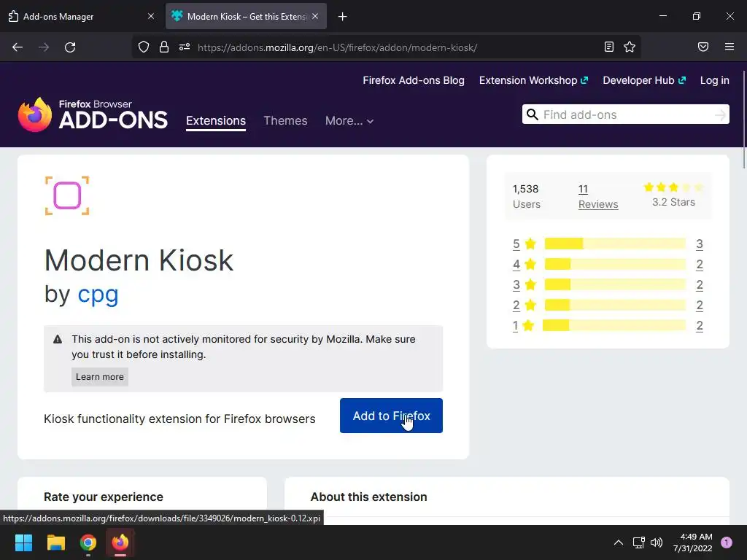The width and height of the screenshot is (747, 560).
Task: Click Log in
Action: pos(715,80)
